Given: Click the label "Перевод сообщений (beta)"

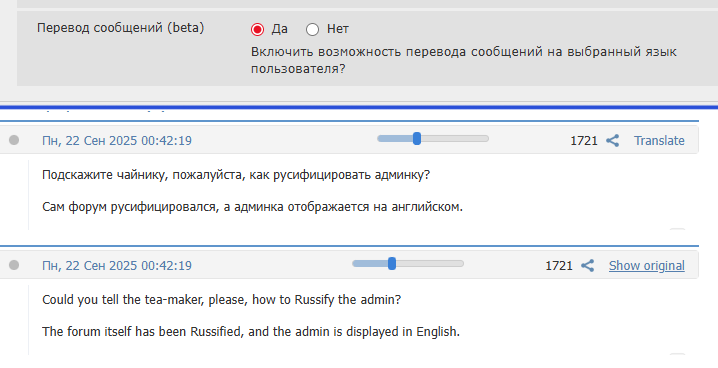Looking at the screenshot, I should 120,28.
